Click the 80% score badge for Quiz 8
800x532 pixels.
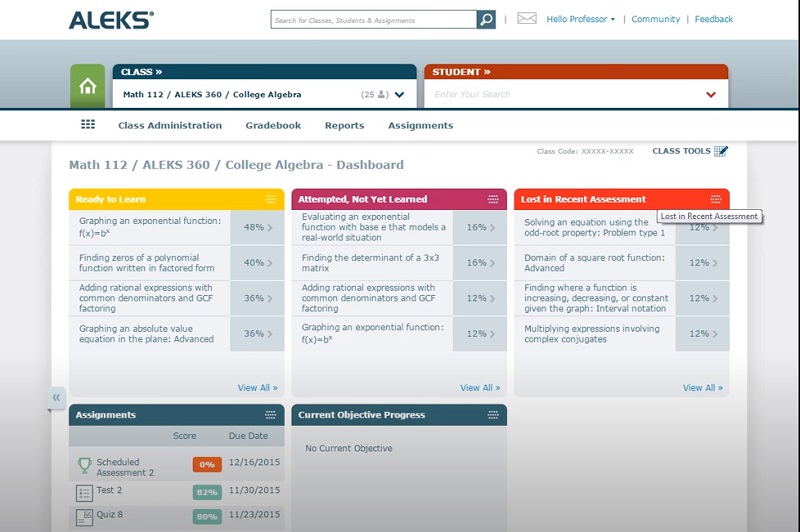tap(207, 516)
